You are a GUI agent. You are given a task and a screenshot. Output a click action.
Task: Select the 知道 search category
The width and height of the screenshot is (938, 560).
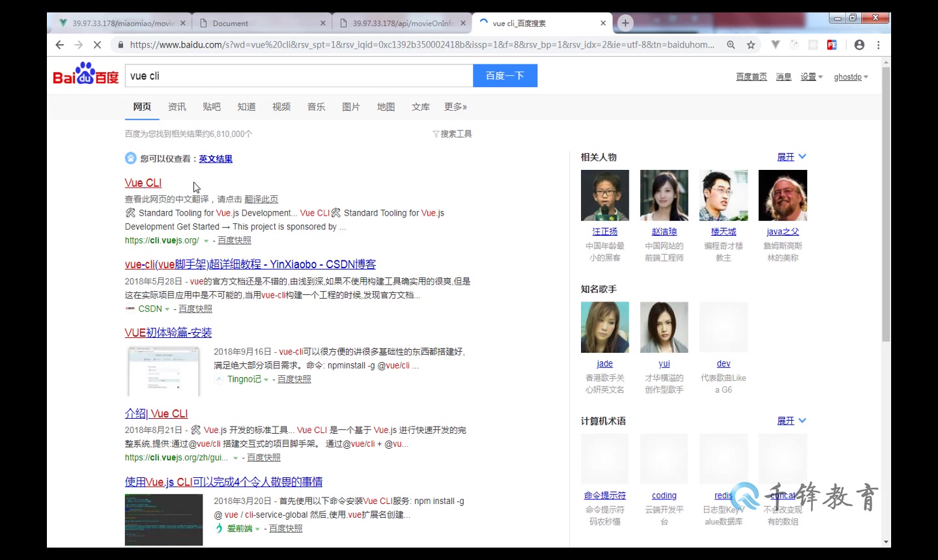(x=246, y=107)
